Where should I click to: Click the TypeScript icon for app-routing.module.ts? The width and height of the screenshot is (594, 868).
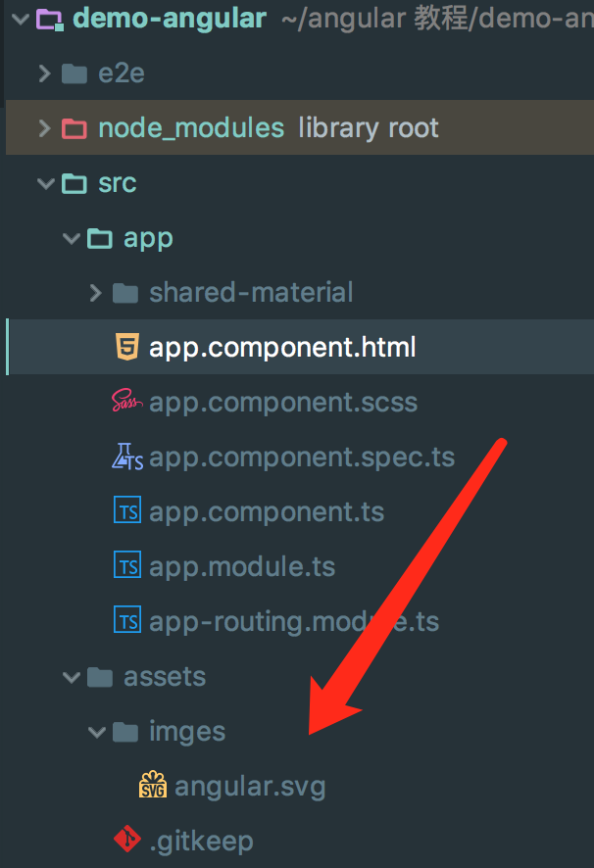pyautogui.click(x=126, y=621)
